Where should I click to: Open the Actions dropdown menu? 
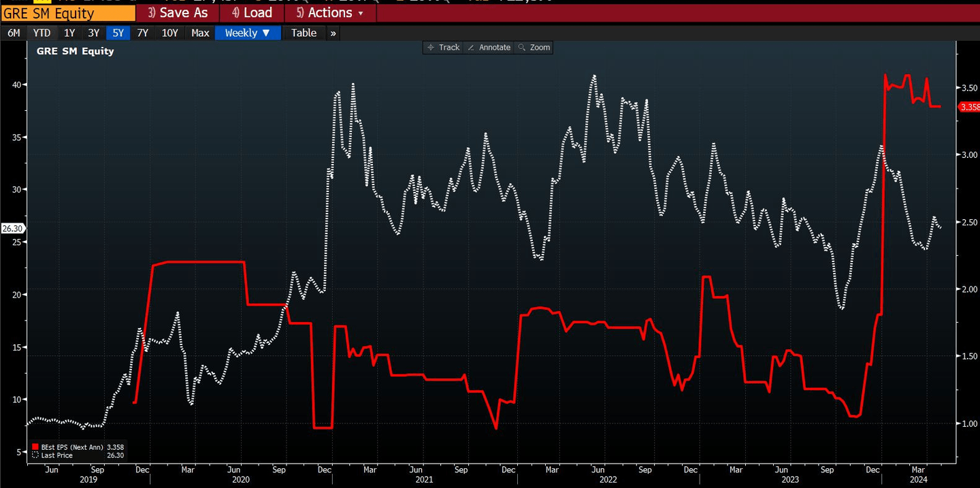tap(330, 13)
